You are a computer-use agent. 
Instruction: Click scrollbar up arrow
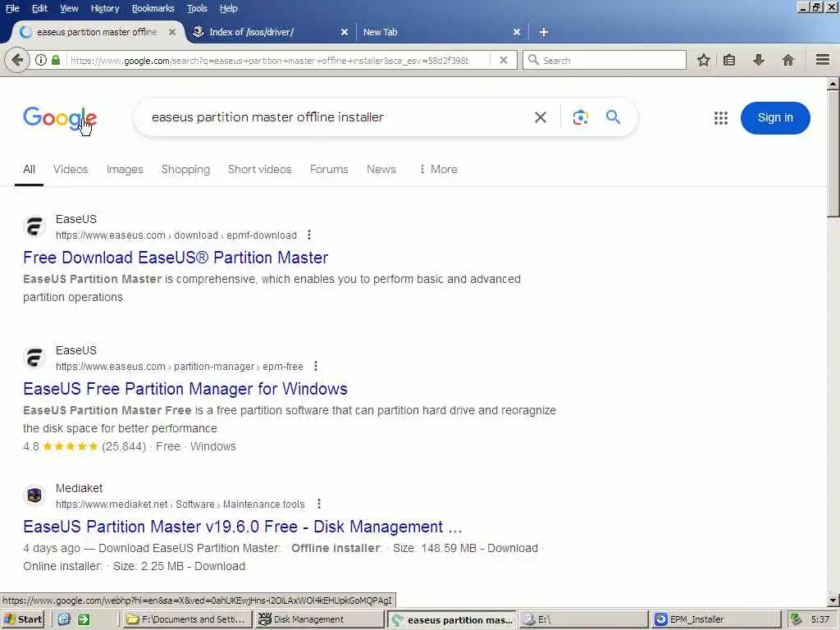[833, 84]
